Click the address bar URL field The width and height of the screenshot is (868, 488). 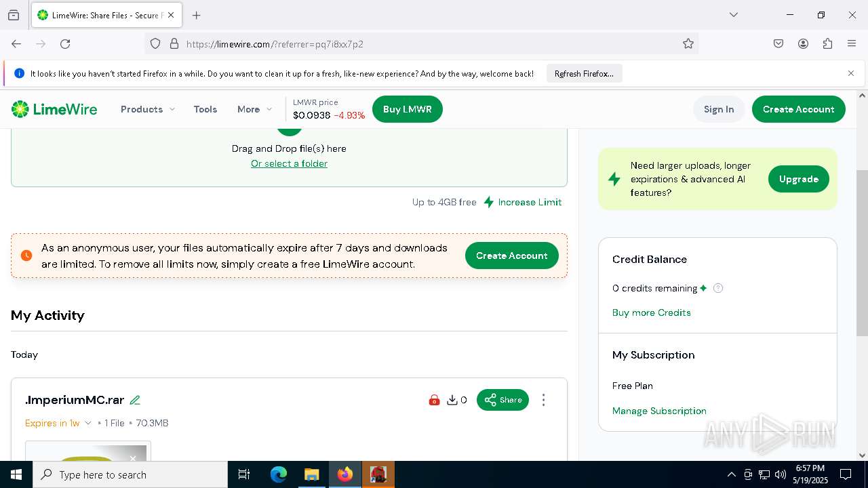coord(420,43)
